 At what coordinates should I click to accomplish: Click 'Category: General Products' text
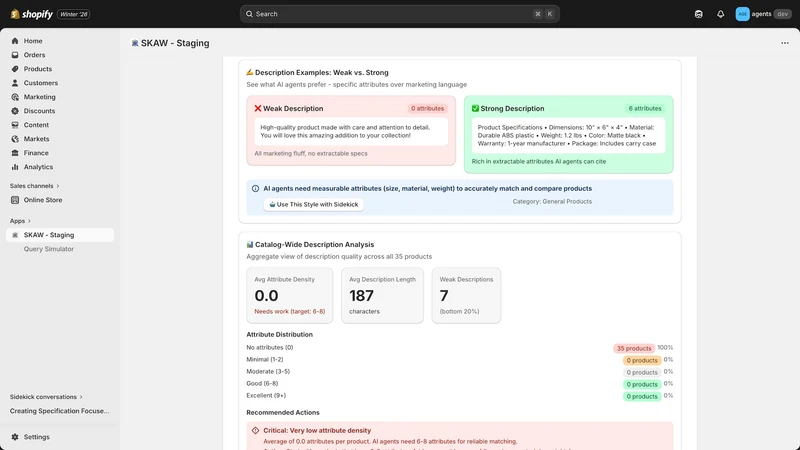pos(552,202)
